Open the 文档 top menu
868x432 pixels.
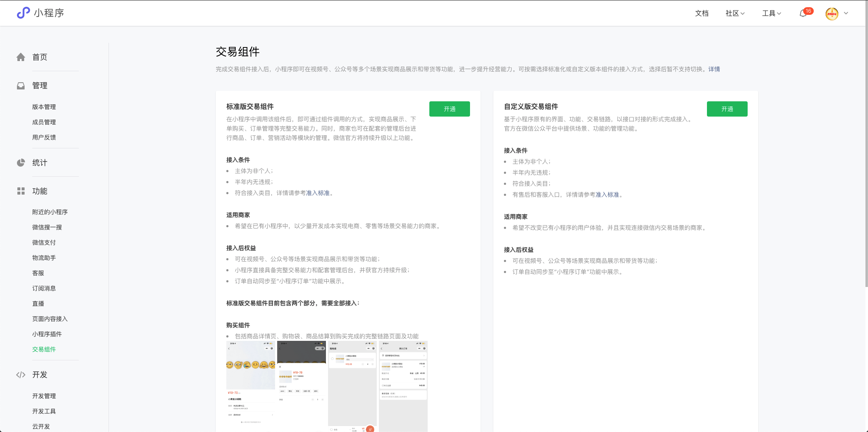702,14
